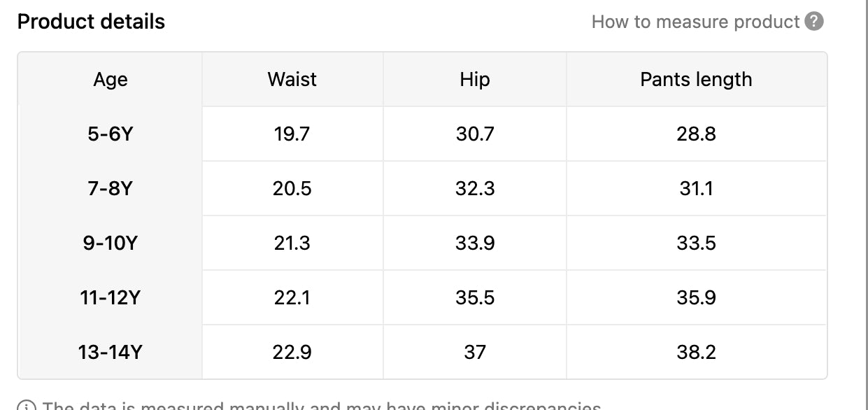
Task: Click the 37 hip value cell
Action: 475,352
